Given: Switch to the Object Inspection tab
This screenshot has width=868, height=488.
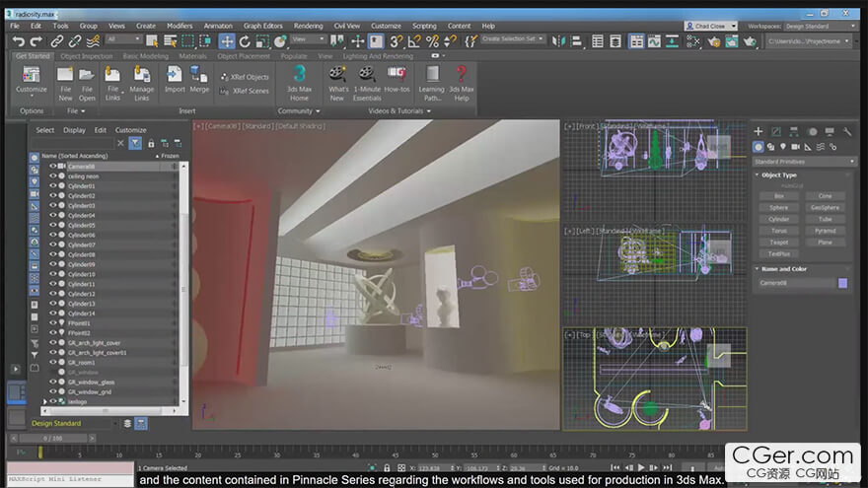Looking at the screenshot, I should point(87,56).
